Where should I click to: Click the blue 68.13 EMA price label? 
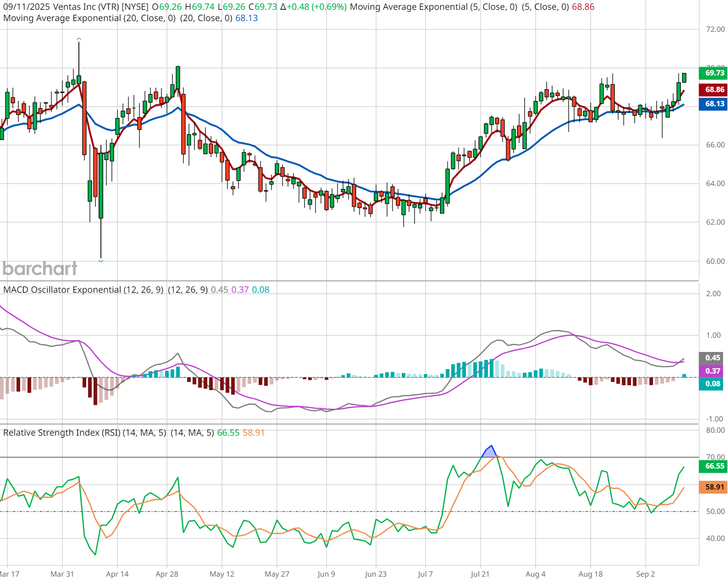click(x=713, y=104)
